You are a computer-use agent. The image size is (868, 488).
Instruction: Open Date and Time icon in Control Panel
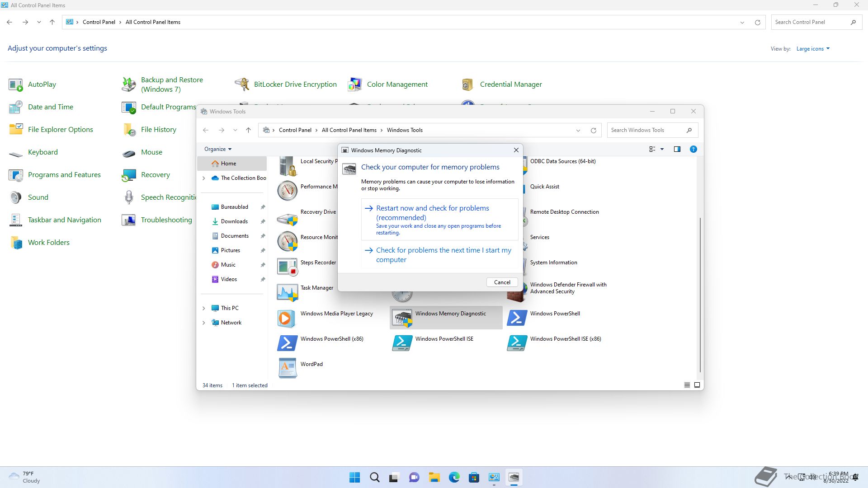click(x=16, y=107)
